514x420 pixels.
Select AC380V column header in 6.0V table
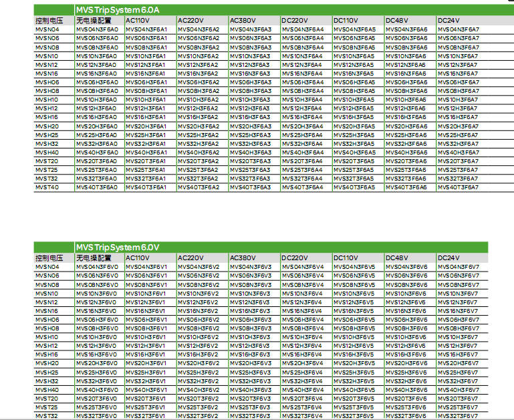point(242,257)
